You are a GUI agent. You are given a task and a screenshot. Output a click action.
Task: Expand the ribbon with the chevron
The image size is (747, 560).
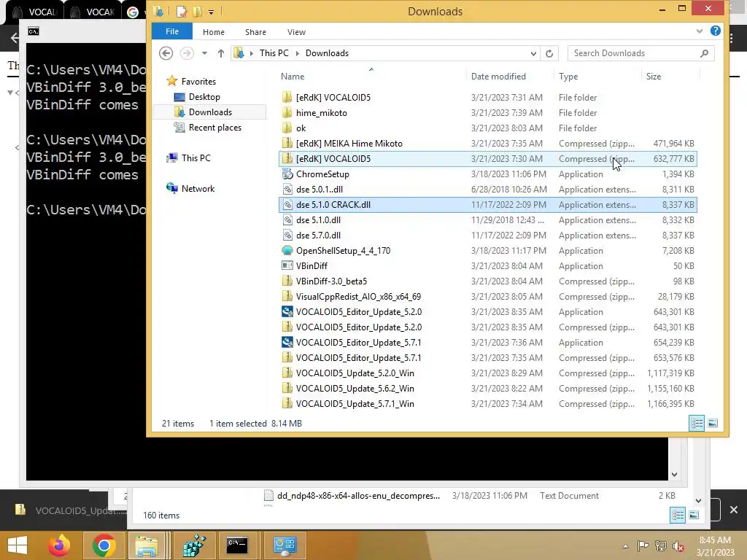699,31
